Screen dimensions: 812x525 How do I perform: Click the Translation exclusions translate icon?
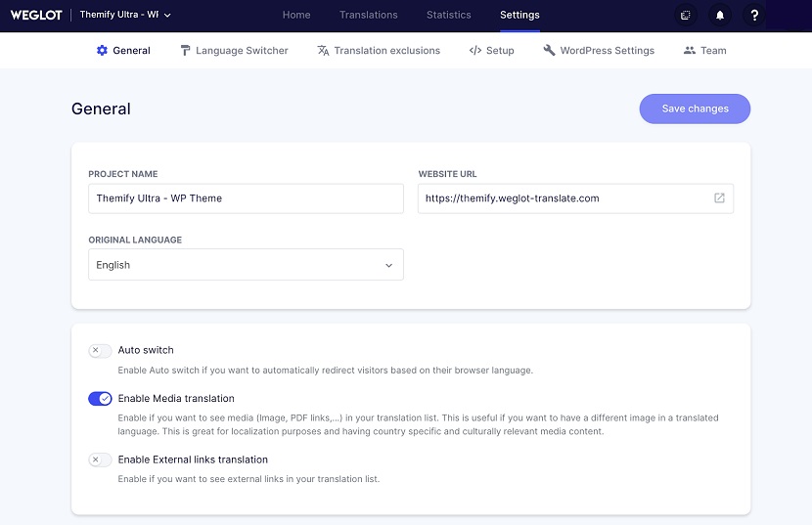323,50
